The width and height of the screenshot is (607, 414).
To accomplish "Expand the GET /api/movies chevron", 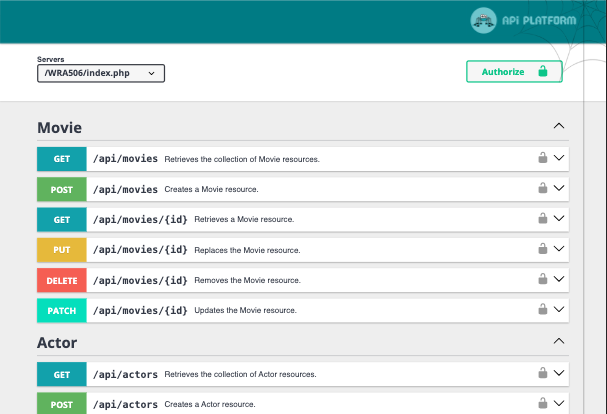I will [x=559, y=158].
